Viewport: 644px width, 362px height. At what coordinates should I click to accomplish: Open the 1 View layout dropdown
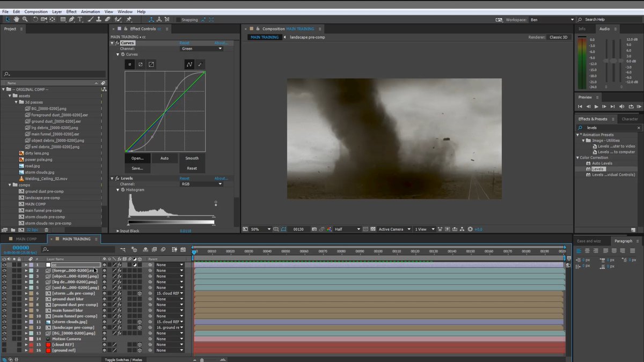[x=425, y=229]
